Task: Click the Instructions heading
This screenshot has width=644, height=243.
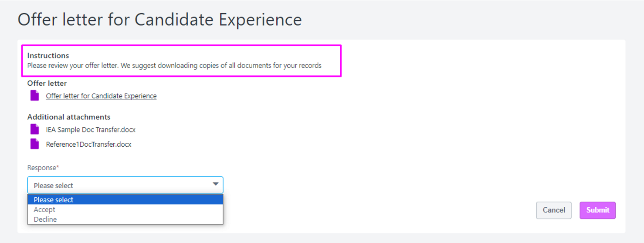Action: click(48, 55)
